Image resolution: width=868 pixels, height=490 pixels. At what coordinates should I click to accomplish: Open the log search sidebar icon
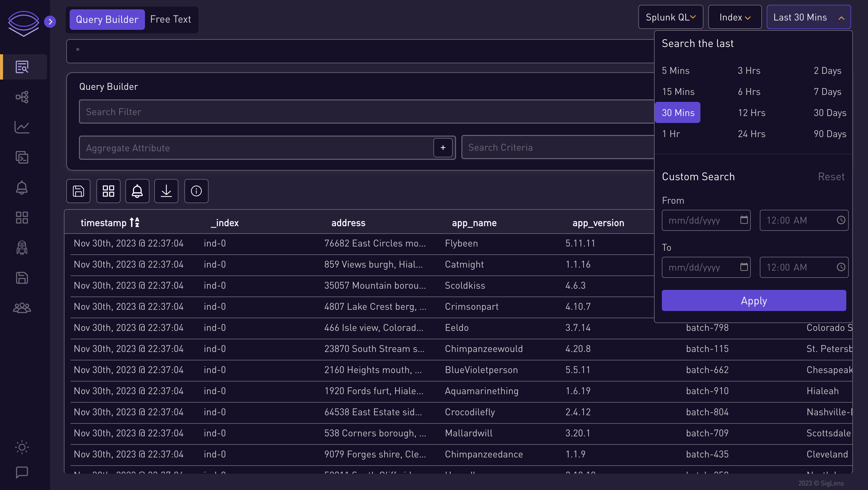tap(22, 67)
